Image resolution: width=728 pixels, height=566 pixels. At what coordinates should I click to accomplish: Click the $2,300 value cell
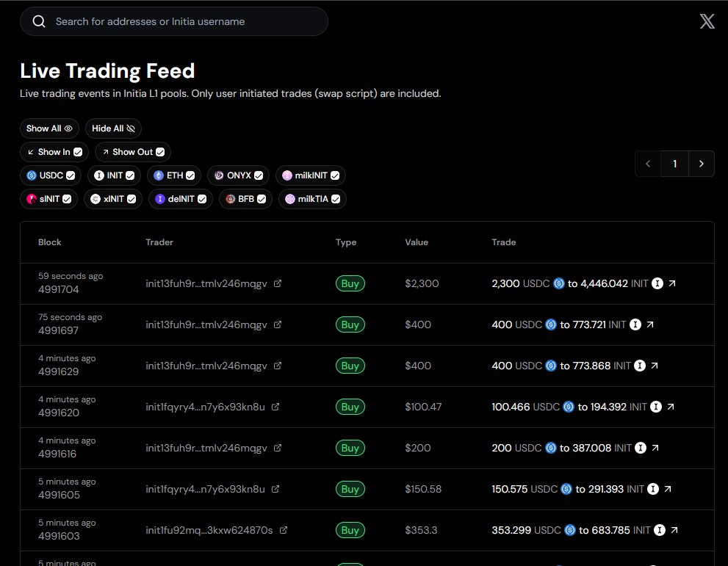422,283
